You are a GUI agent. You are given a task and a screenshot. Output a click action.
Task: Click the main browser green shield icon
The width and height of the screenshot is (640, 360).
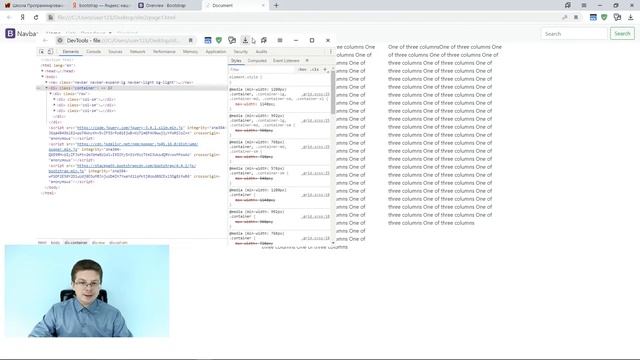coord(604,17)
